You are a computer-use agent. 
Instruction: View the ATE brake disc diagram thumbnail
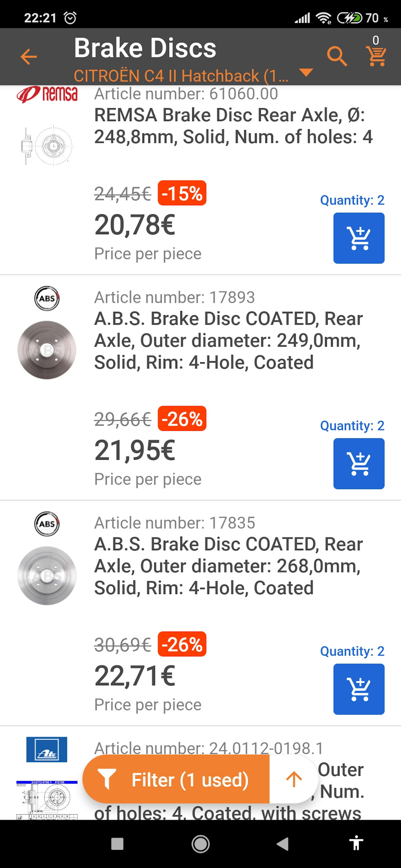47,799
